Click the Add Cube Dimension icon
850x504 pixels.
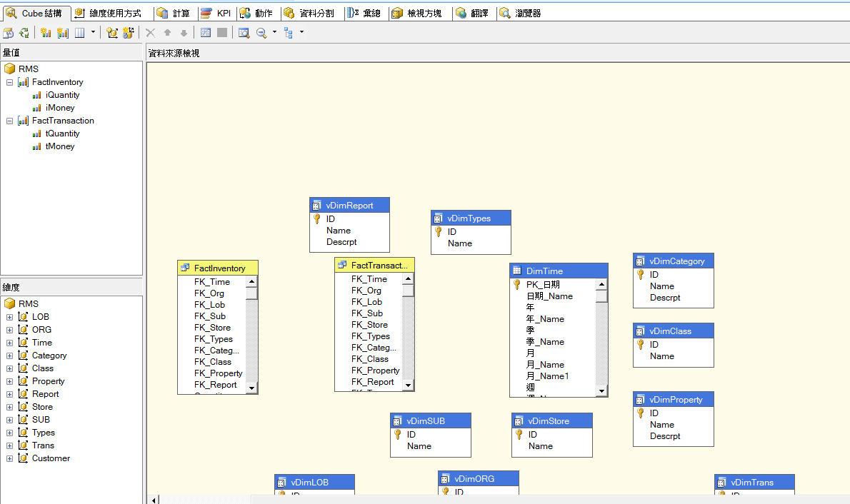tap(112, 33)
